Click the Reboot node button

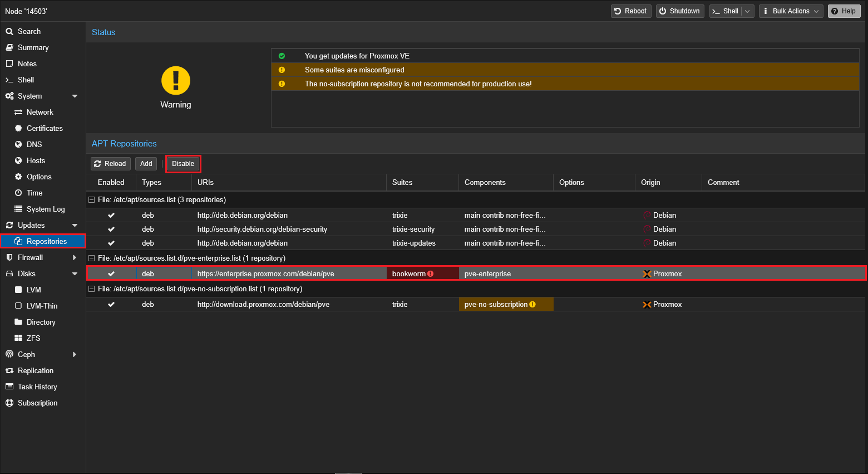(630, 11)
